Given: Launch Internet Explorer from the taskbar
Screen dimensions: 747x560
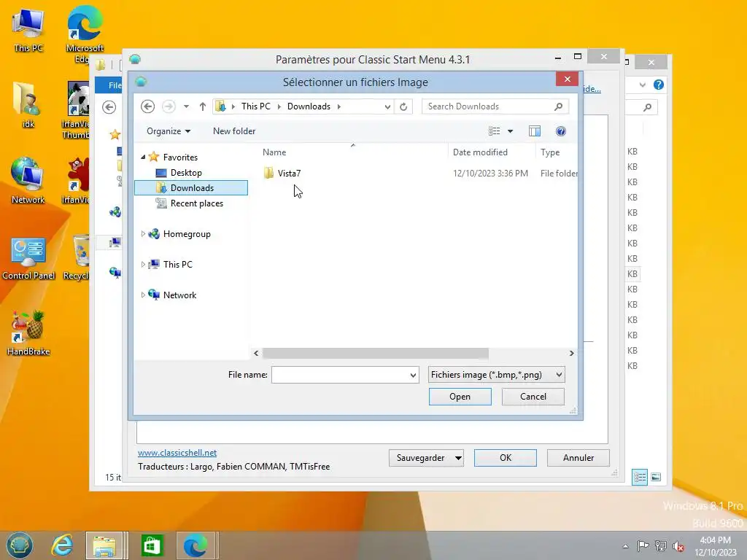Looking at the screenshot, I should coord(63,545).
